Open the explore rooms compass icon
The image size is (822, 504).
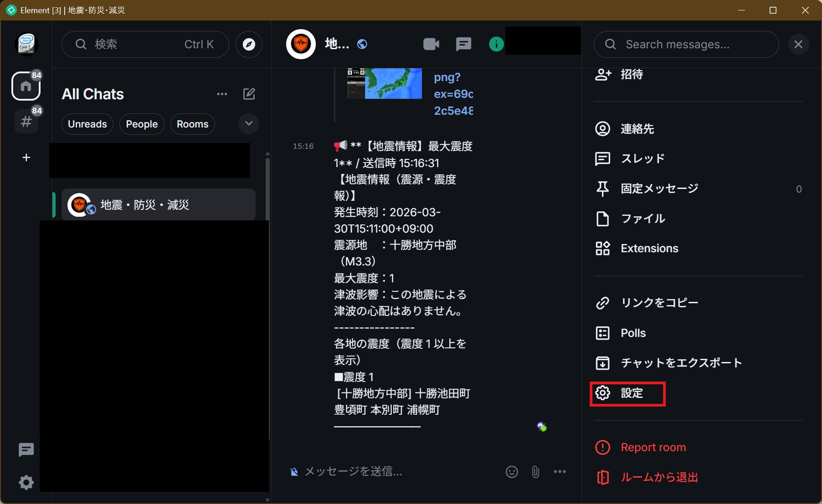(248, 44)
